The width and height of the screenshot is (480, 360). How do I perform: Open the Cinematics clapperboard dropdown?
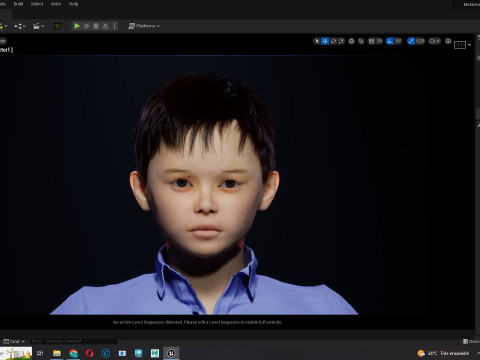coord(38,26)
